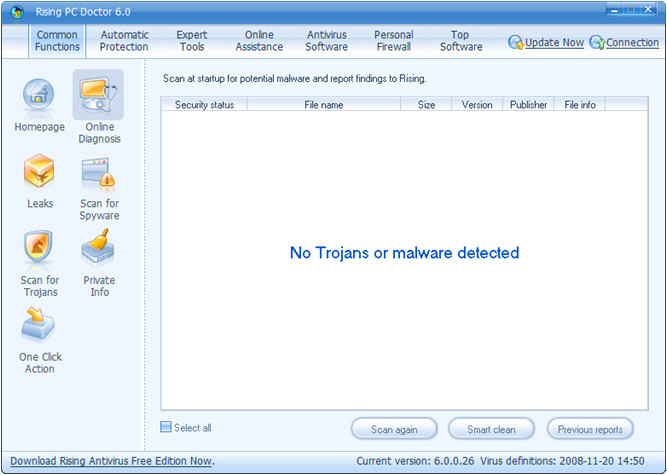
Task: Open the Homepage icon in sidebar
Action: (x=39, y=95)
